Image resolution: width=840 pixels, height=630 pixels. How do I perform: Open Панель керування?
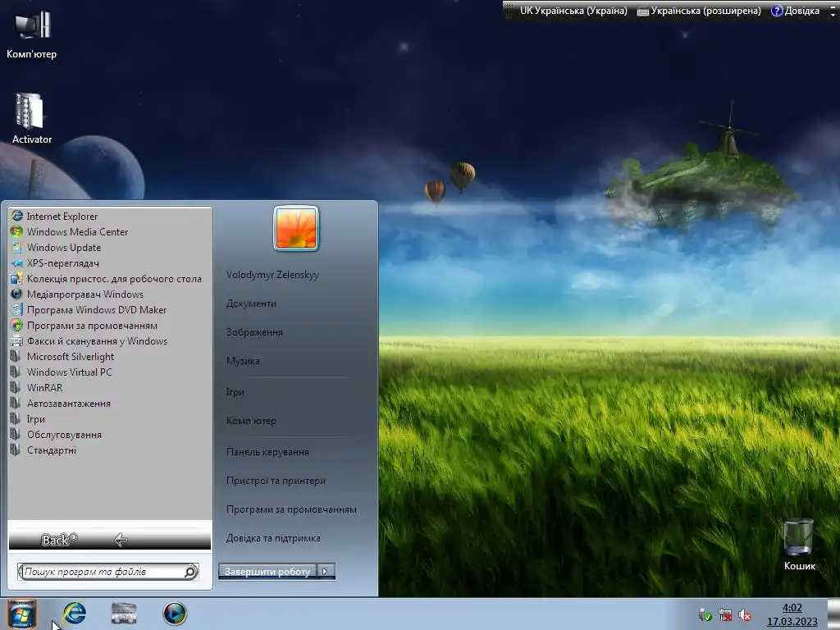(x=267, y=452)
